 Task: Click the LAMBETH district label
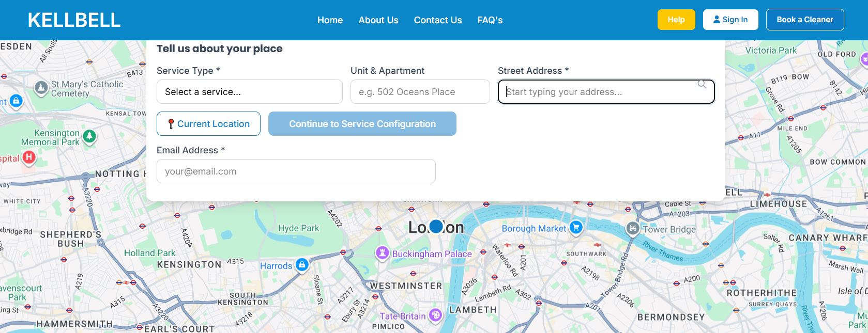pyautogui.click(x=473, y=310)
